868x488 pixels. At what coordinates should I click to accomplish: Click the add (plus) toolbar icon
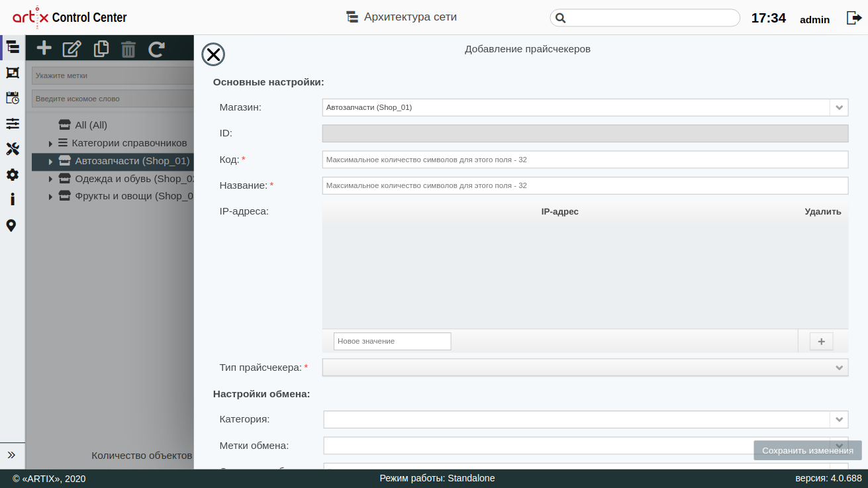pyautogui.click(x=44, y=48)
